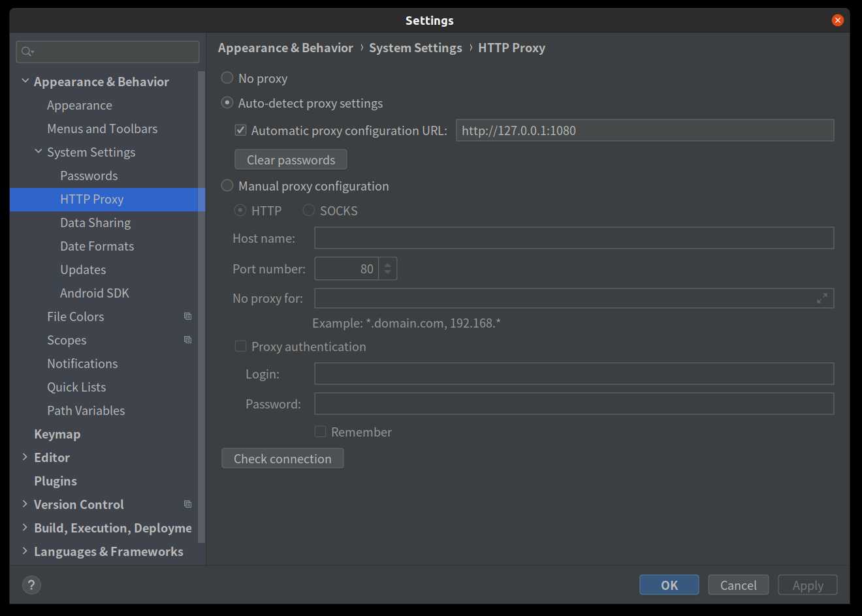Image resolution: width=862 pixels, height=616 pixels.
Task: Click the project-level icon beside Scopes
Action: pyautogui.click(x=187, y=340)
